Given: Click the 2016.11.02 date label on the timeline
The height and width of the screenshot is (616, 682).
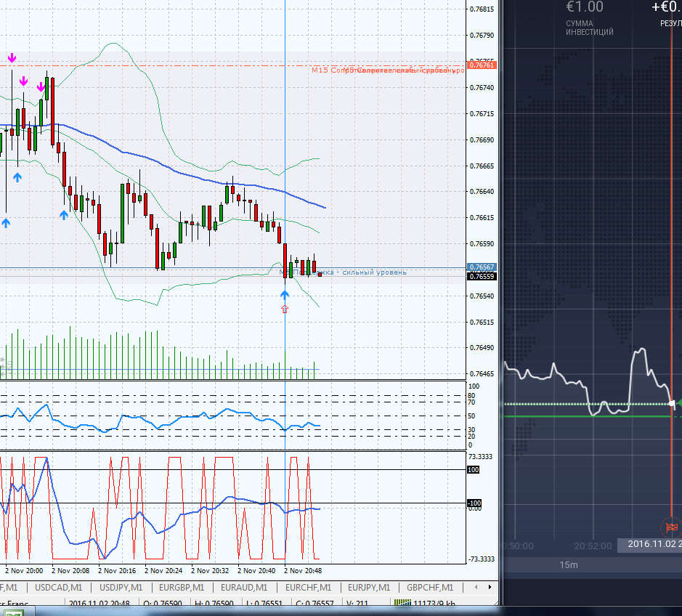Looking at the screenshot, I should click(649, 544).
